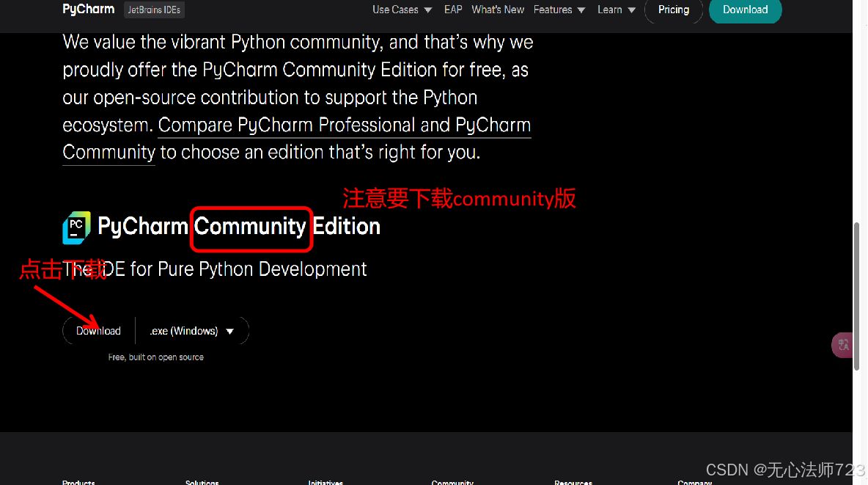Click the Download button in the header
The image size is (868, 485).
pos(745,10)
